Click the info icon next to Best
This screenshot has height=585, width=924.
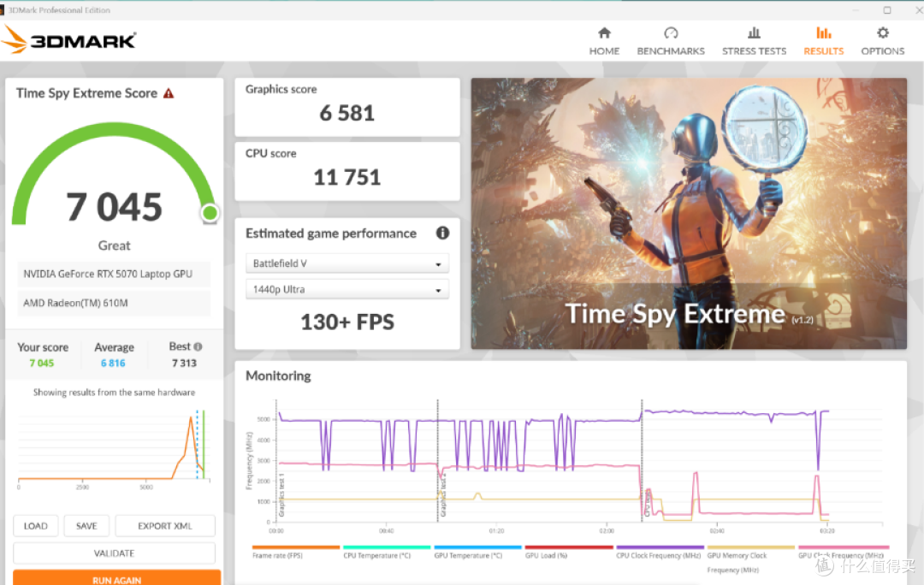pyautogui.click(x=198, y=347)
